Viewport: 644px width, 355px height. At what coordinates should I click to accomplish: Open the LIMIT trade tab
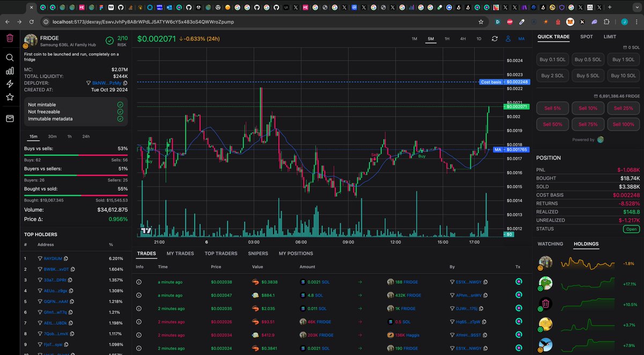point(610,37)
